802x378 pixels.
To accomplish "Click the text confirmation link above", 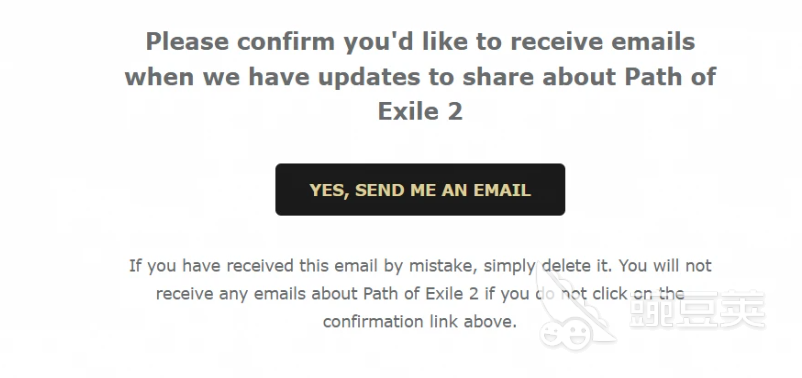I will tap(420, 322).
